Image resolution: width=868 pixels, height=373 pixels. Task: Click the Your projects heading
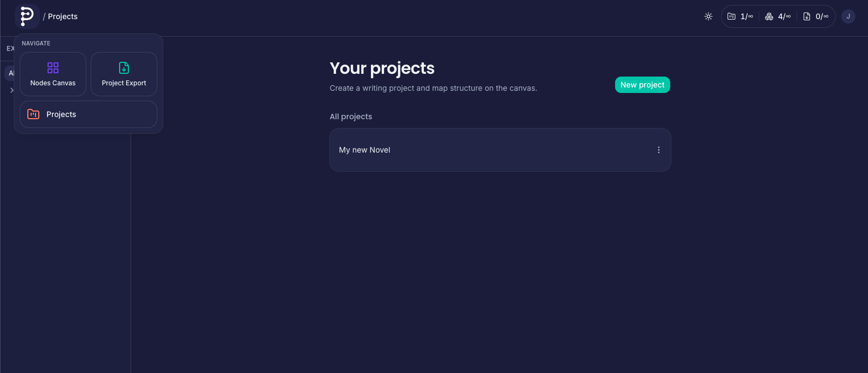tap(382, 68)
